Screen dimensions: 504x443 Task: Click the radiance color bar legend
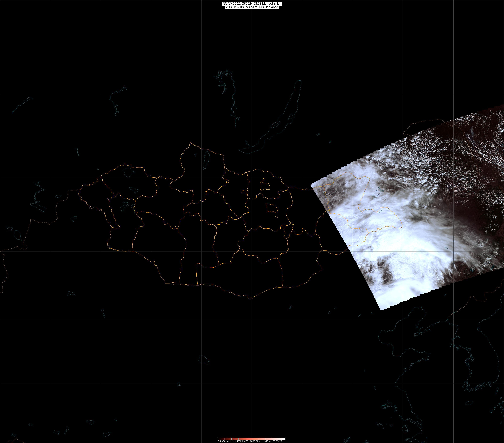click(252, 439)
